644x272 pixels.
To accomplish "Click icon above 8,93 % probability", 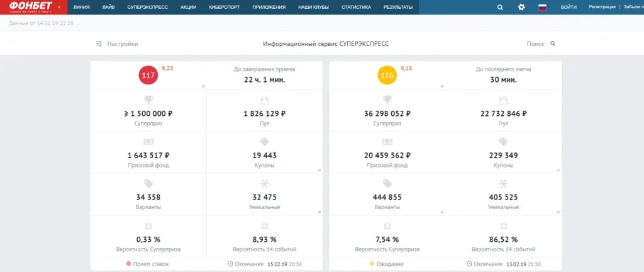I will pyautogui.click(x=264, y=226).
